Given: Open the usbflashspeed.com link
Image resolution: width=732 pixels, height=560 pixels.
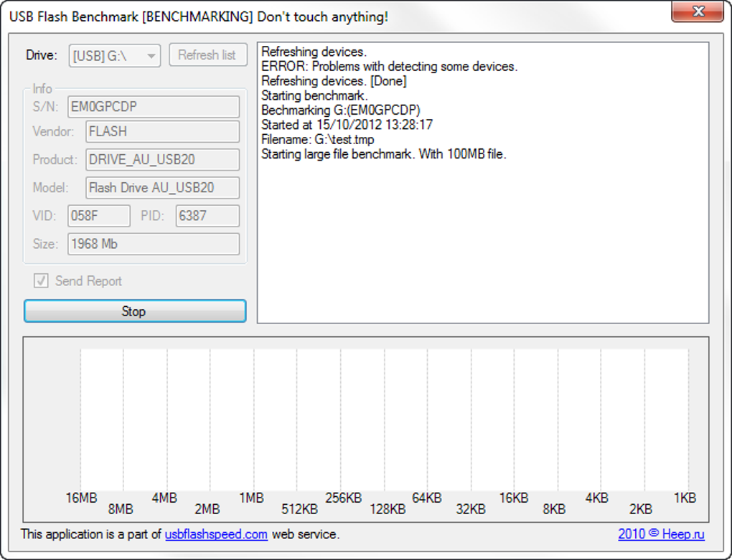Looking at the screenshot, I should click(x=216, y=534).
